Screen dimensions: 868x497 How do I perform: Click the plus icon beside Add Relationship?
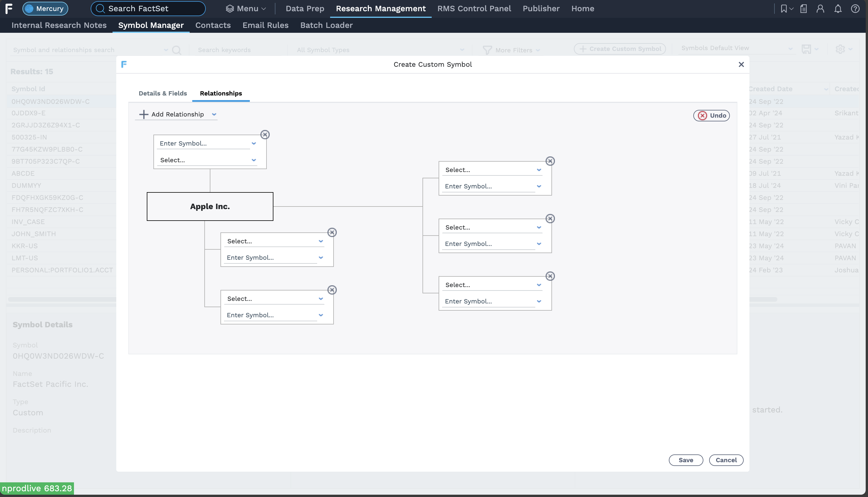click(x=144, y=114)
